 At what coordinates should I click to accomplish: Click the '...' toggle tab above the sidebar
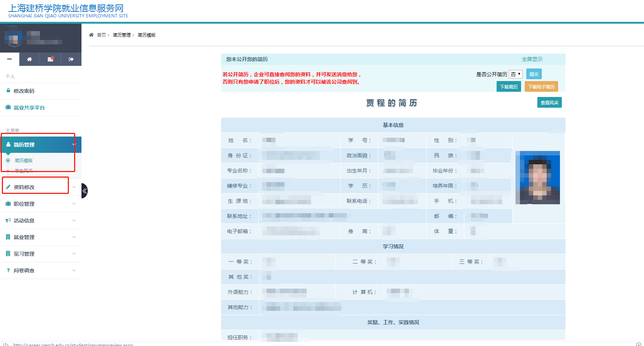[x=10, y=59]
